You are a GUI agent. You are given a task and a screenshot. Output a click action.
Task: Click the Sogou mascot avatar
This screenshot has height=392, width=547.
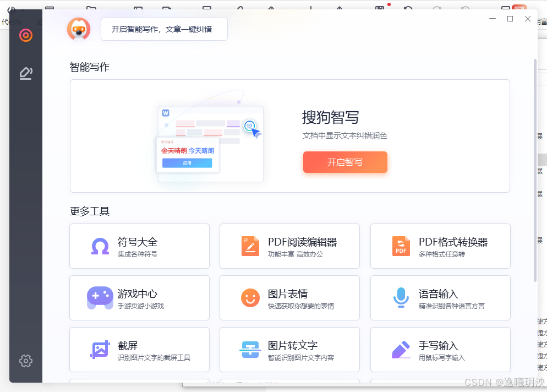tap(79, 29)
